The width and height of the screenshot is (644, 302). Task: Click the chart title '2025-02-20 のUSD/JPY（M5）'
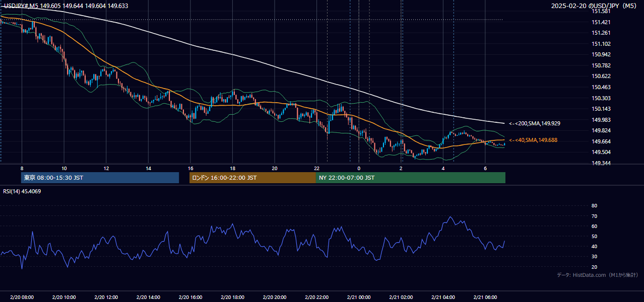point(594,6)
